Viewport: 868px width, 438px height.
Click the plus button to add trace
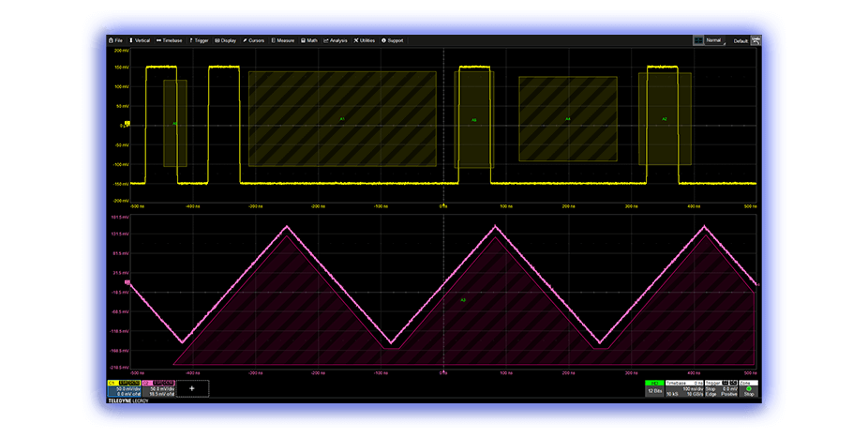(192, 388)
